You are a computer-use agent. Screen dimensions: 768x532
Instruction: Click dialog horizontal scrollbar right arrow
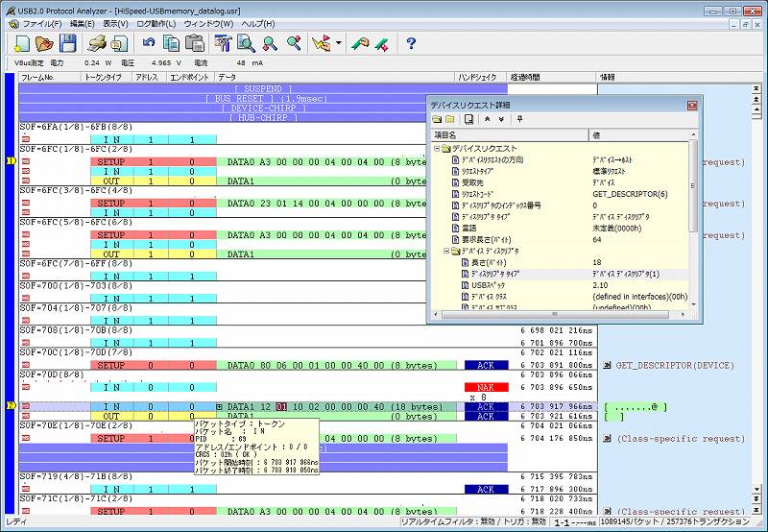click(683, 314)
